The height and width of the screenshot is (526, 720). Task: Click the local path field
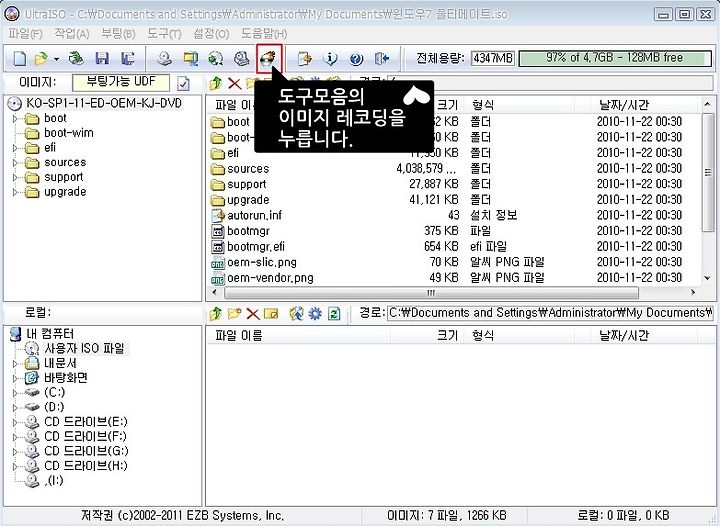tap(550, 313)
